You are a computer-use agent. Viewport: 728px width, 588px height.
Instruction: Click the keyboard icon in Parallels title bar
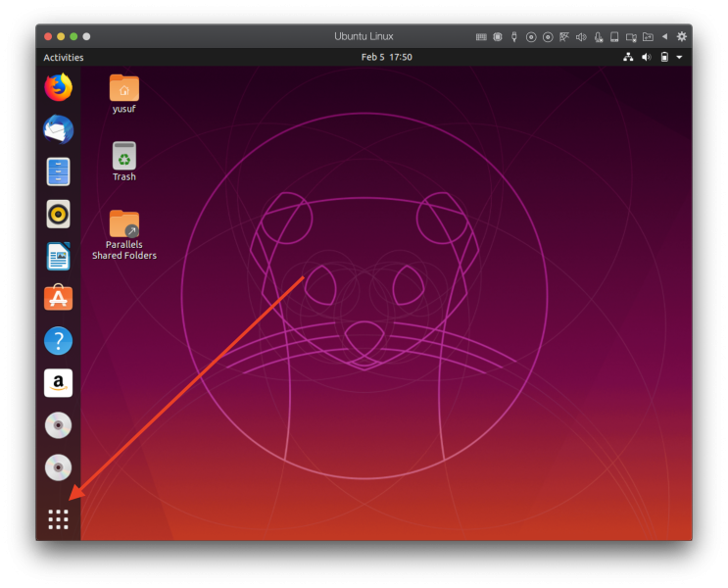coord(481,36)
